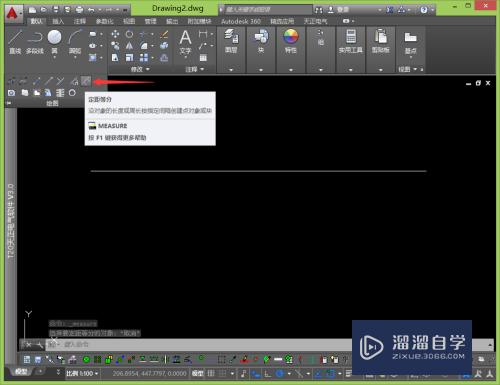Click the command line scroll arrow at right
Viewport: 500px width, 385px height.
(490, 345)
